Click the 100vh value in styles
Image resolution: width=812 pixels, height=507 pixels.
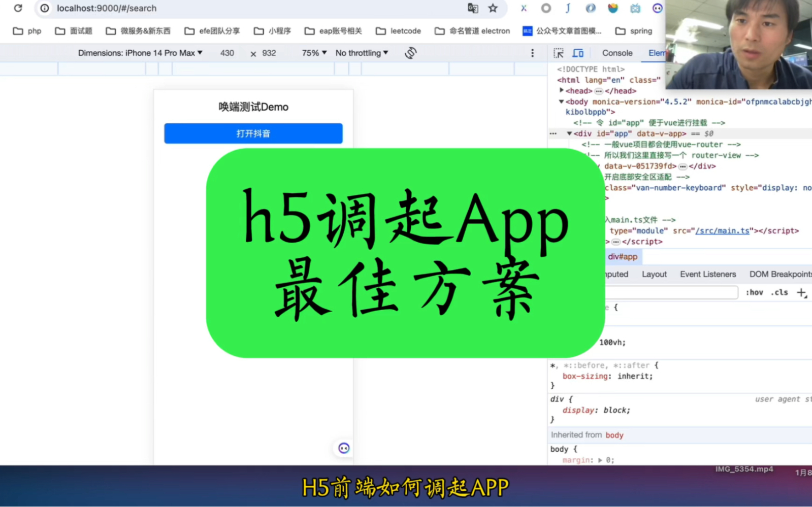click(612, 343)
